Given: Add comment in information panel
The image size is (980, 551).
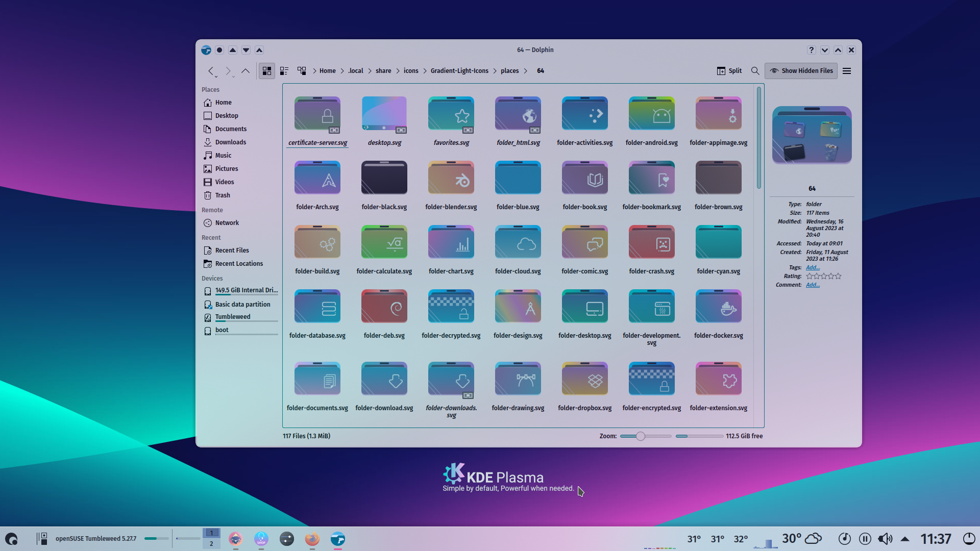Looking at the screenshot, I should pos(813,285).
